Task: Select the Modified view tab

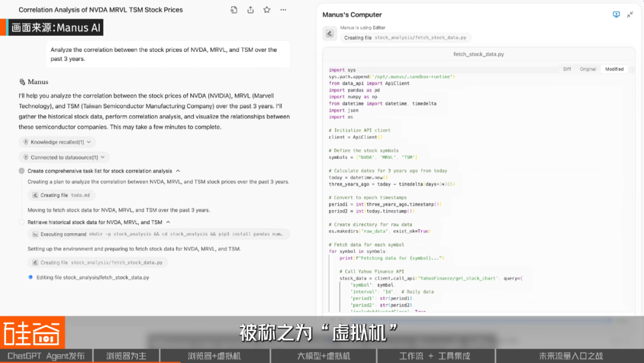Action: coord(614,69)
